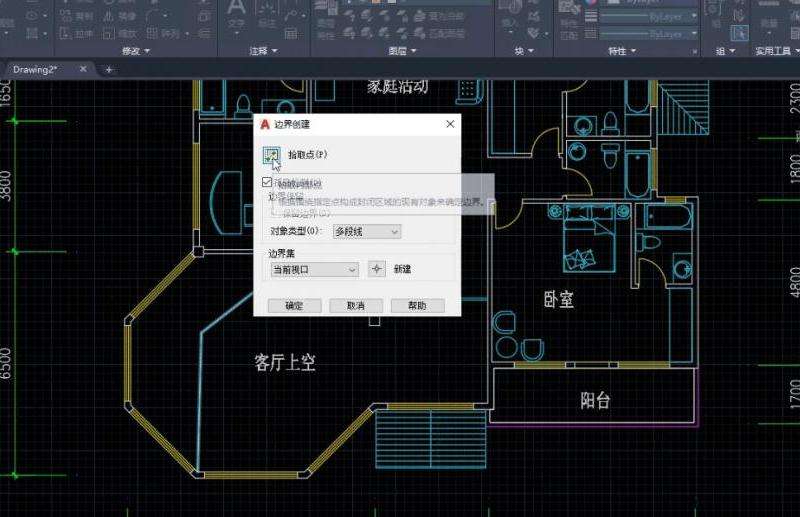Expand the 块 panel

tap(523, 51)
